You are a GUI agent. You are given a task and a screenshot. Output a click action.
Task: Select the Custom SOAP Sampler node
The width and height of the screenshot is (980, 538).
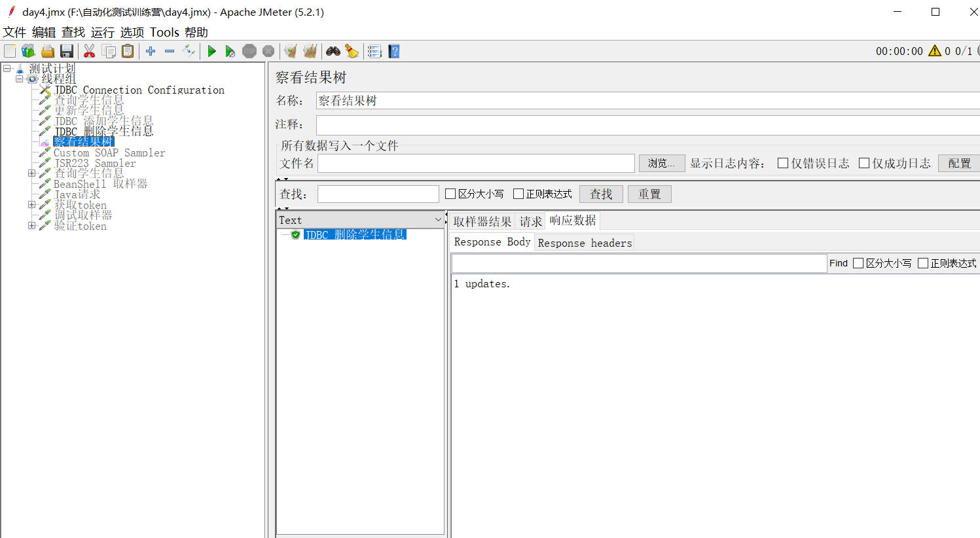pyautogui.click(x=109, y=152)
